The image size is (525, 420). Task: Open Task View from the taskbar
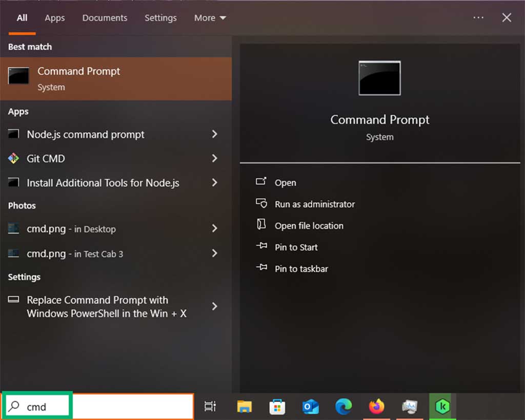[x=210, y=406]
